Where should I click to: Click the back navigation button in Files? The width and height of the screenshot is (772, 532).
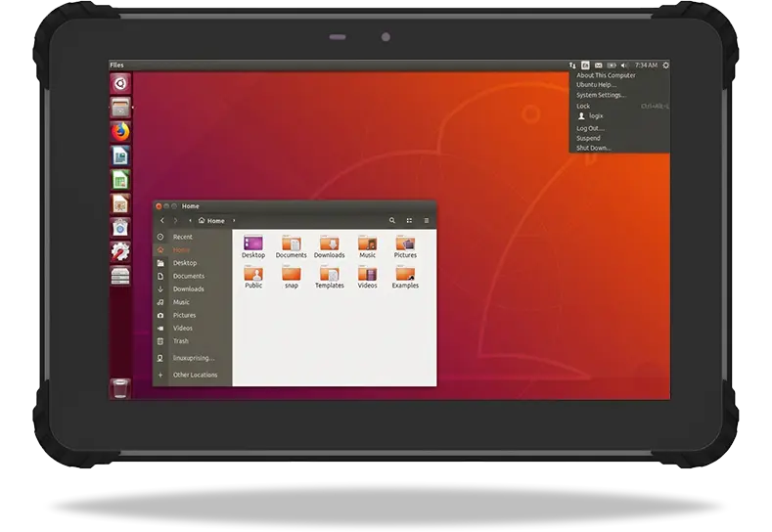tap(162, 221)
